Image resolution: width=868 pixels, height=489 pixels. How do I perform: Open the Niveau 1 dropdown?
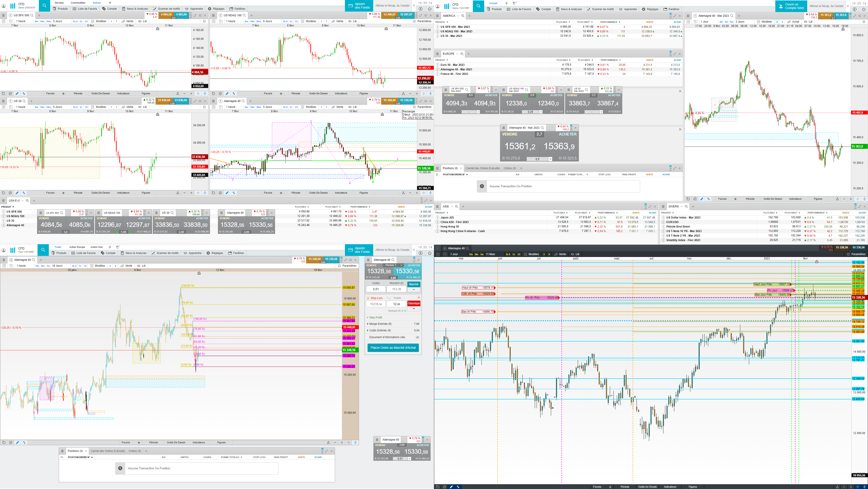[x=401, y=265]
